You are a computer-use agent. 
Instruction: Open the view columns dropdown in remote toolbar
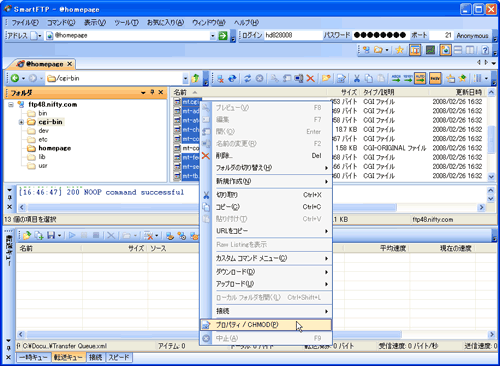[x=486, y=79]
